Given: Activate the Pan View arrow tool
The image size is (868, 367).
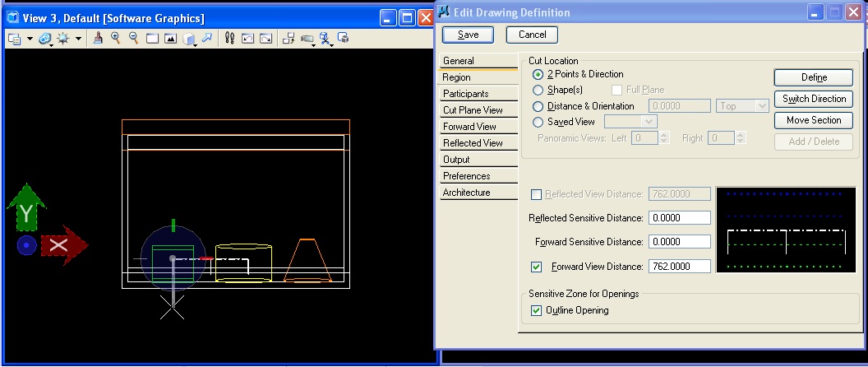Looking at the screenshot, I should tap(207, 38).
